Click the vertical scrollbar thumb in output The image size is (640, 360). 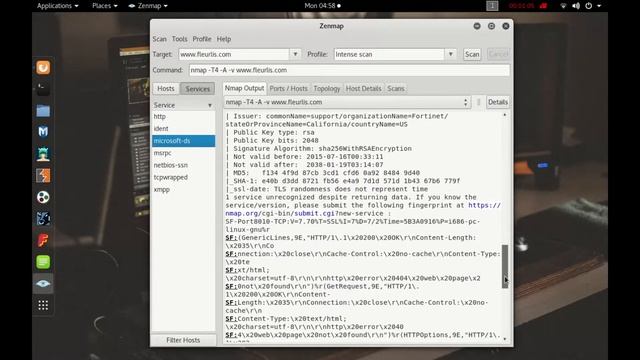point(505,266)
